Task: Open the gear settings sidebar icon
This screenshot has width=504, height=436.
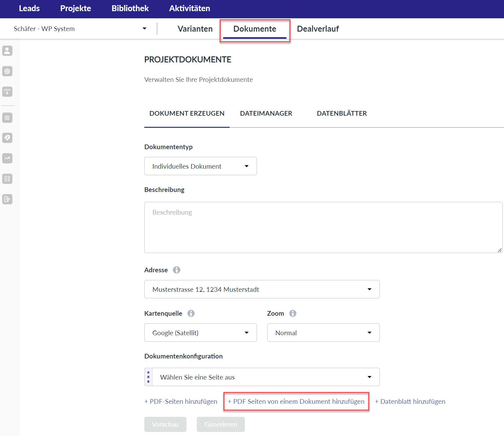Action: pos(7,71)
